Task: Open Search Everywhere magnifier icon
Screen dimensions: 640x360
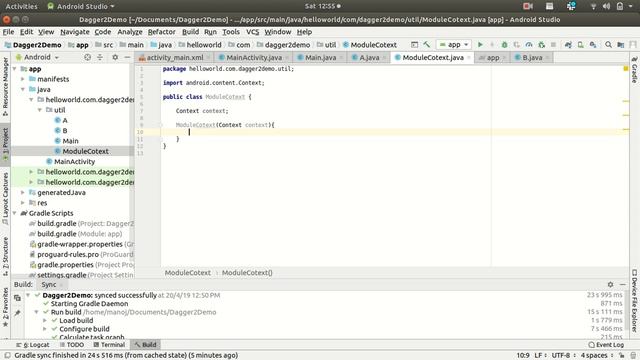Action: click(608, 44)
